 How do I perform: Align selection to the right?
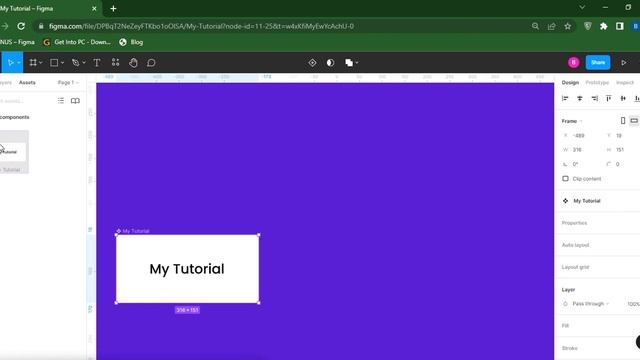click(594, 98)
